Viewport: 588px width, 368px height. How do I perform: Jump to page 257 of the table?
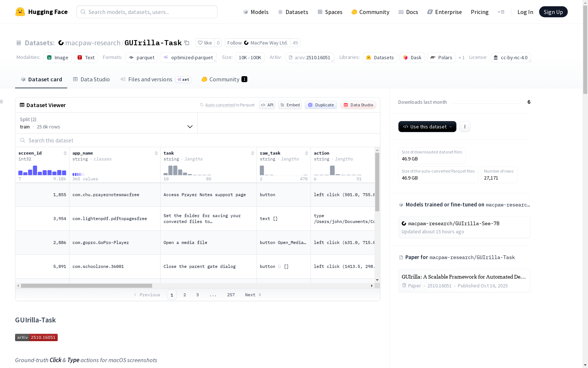231,295
